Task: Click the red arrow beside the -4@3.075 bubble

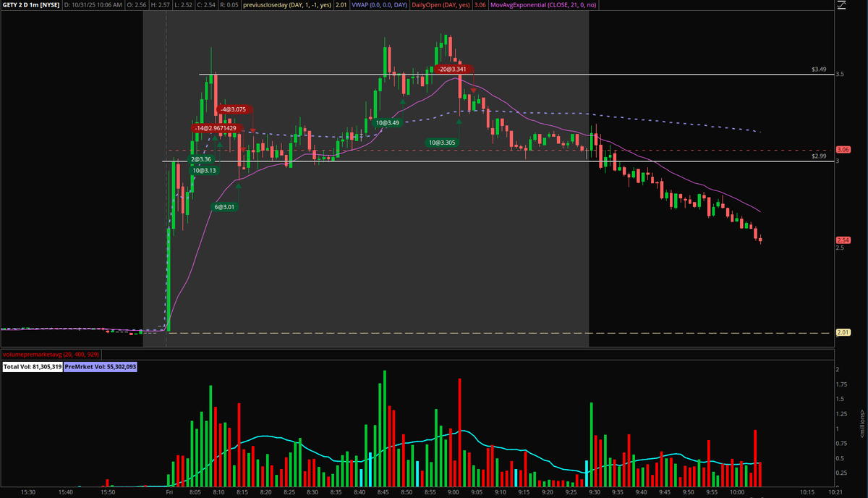Action: (253, 131)
